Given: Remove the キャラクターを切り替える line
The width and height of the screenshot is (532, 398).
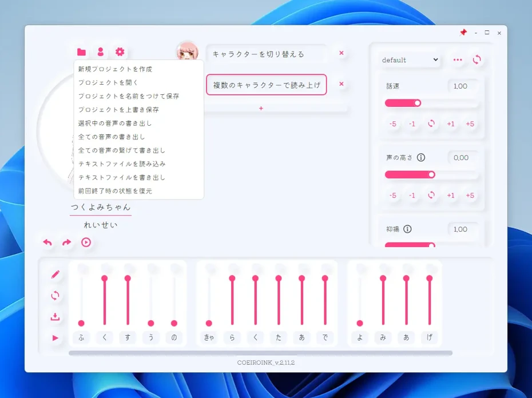Looking at the screenshot, I should tap(342, 53).
